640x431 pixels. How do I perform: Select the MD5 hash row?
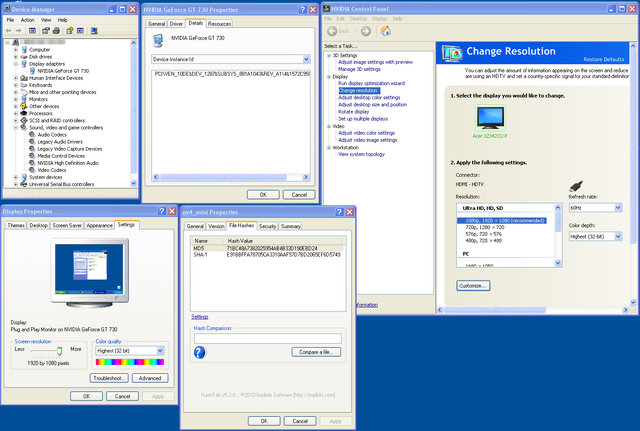[268, 248]
